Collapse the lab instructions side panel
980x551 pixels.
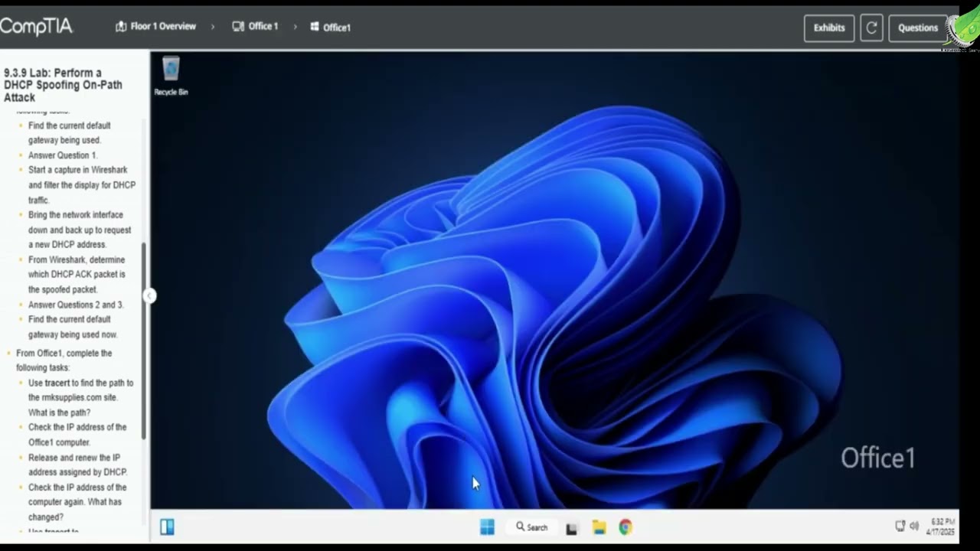tap(150, 296)
